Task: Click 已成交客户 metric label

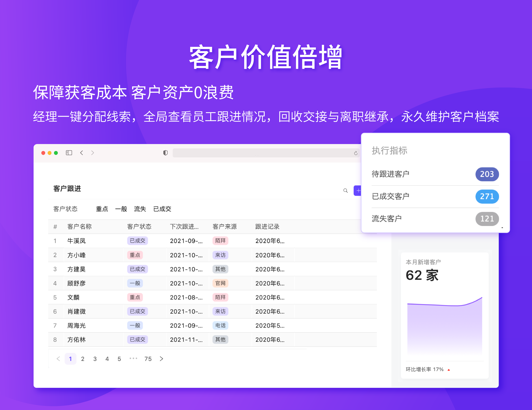Action: [x=391, y=196]
